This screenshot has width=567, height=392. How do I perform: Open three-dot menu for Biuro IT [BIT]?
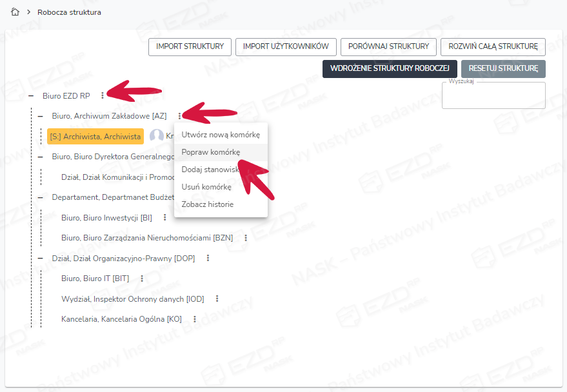click(x=142, y=279)
